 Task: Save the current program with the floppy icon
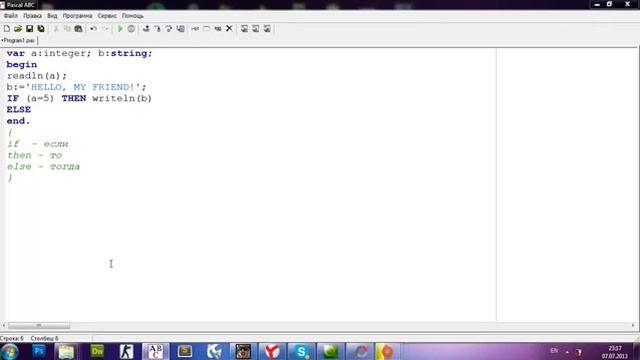pyautogui.click(x=29, y=29)
